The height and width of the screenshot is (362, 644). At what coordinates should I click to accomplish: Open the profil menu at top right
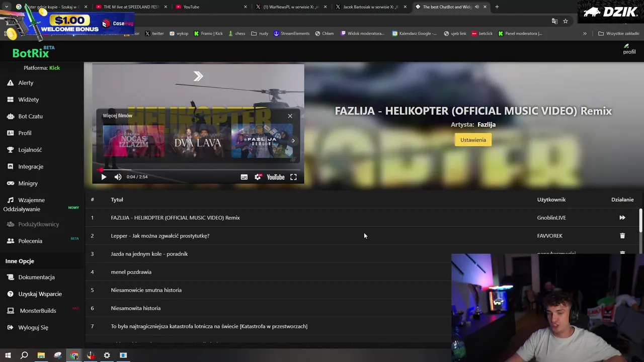click(629, 49)
